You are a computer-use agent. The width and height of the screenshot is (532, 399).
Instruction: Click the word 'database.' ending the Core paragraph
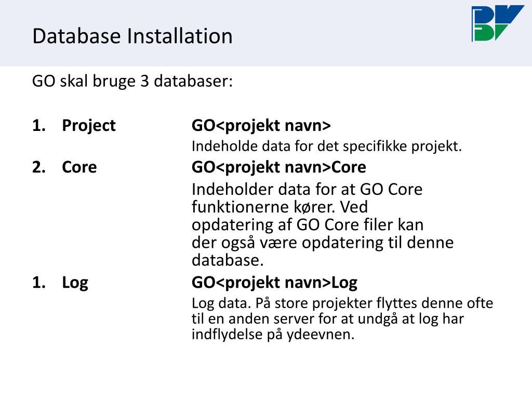pos(228,260)
